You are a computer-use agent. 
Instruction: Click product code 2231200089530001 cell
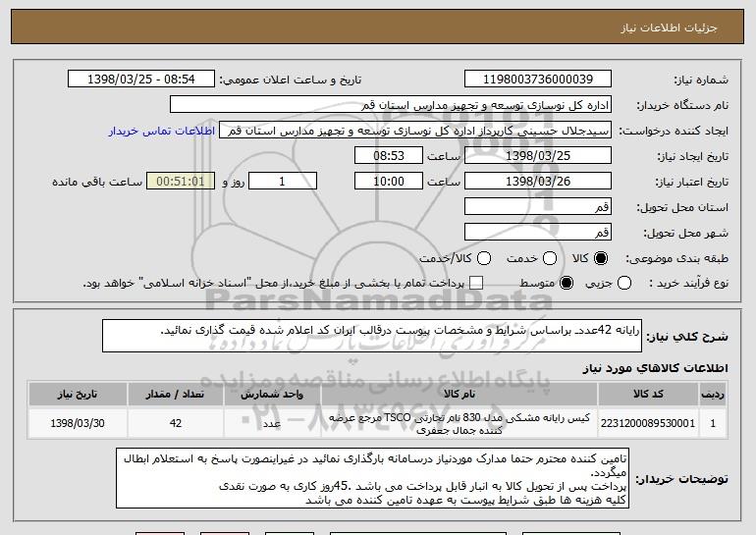(x=648, y=423)
